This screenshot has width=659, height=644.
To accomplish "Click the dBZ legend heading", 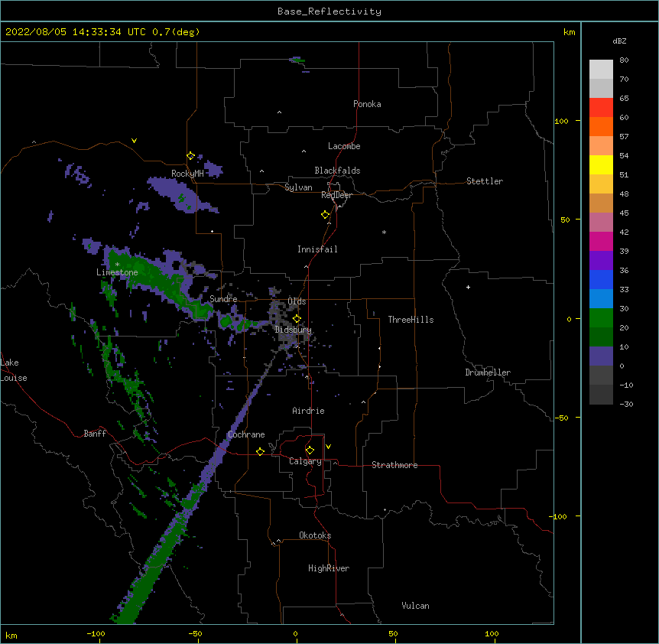I will point(619,41).
